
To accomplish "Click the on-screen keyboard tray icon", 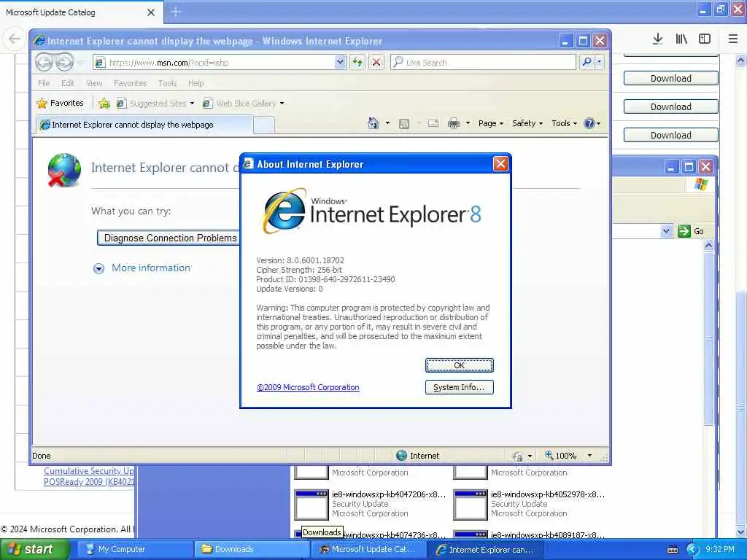I will pos(672,550).
